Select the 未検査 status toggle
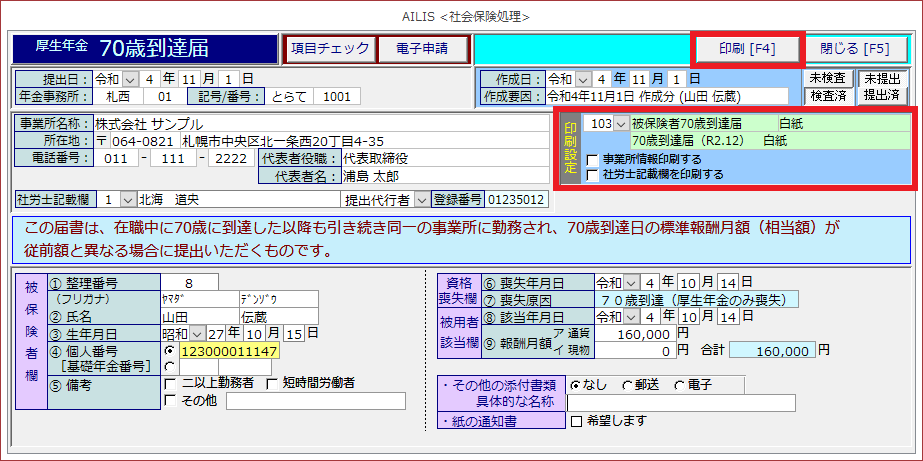The height and width of the screenshot is (461, 923). point(828,78)
